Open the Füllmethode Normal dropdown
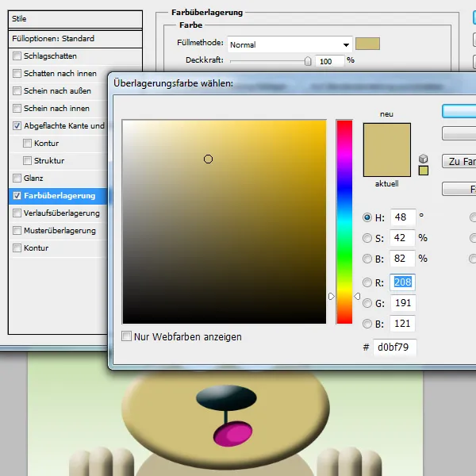Image resolution: width=476 pixels, height=476 pixels. (x=290, y=44)
